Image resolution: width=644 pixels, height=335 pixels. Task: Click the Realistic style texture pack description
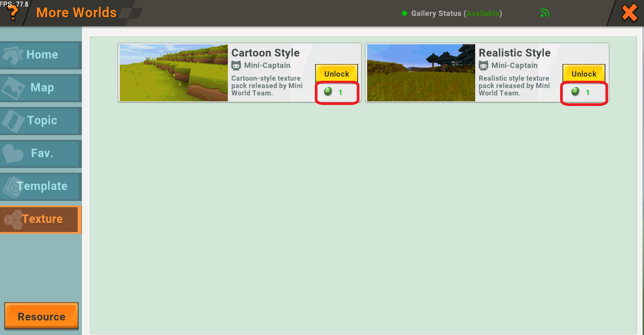coord(514,86)
